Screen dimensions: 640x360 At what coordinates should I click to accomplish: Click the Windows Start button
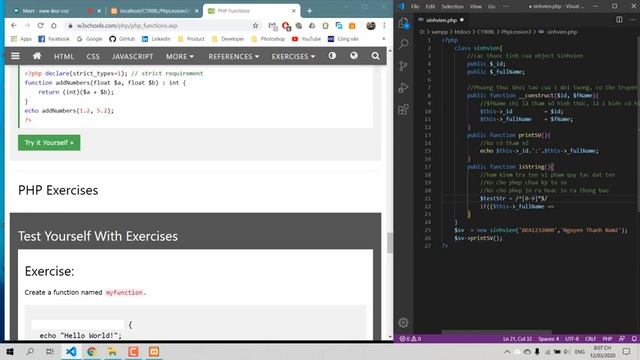point(10,351)
